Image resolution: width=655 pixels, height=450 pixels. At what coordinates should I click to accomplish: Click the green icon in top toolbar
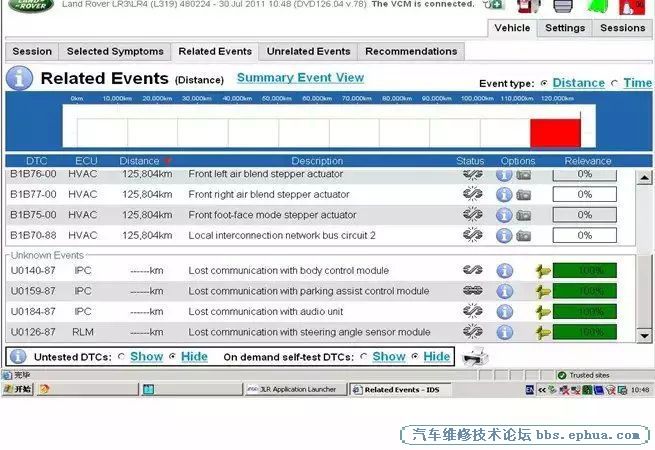point(598,6)
